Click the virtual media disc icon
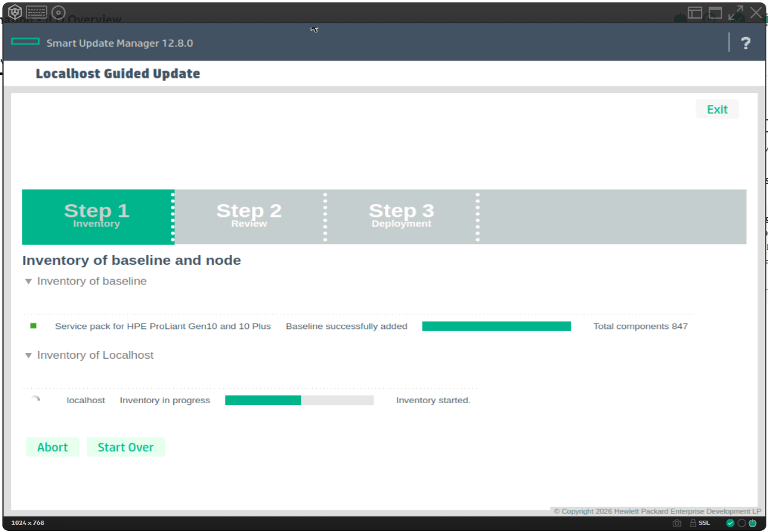 point(58,12)
